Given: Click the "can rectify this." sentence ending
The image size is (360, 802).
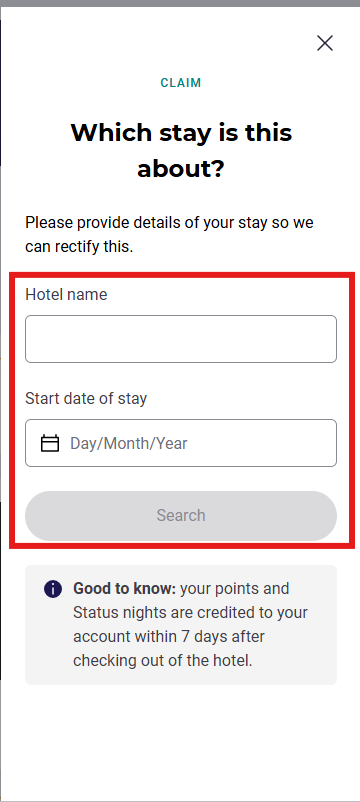Looking at the screenshot, I should pos(79,247).
